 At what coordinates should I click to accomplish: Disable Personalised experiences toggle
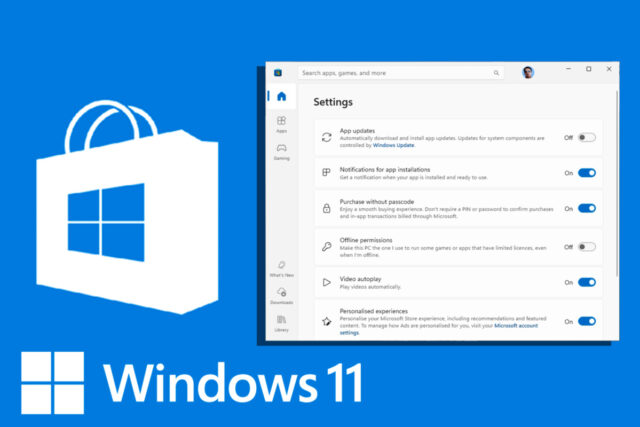pos(587,321)
